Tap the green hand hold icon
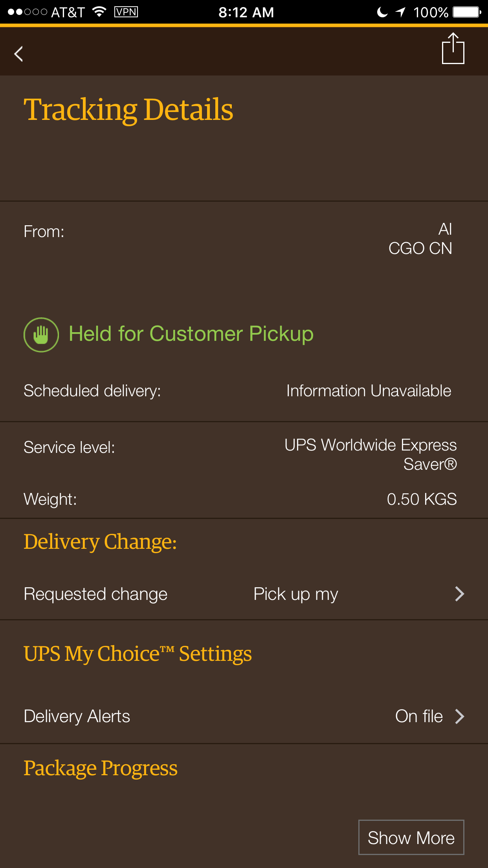This screenshot has width=488, height=868. tap(41, 335)
